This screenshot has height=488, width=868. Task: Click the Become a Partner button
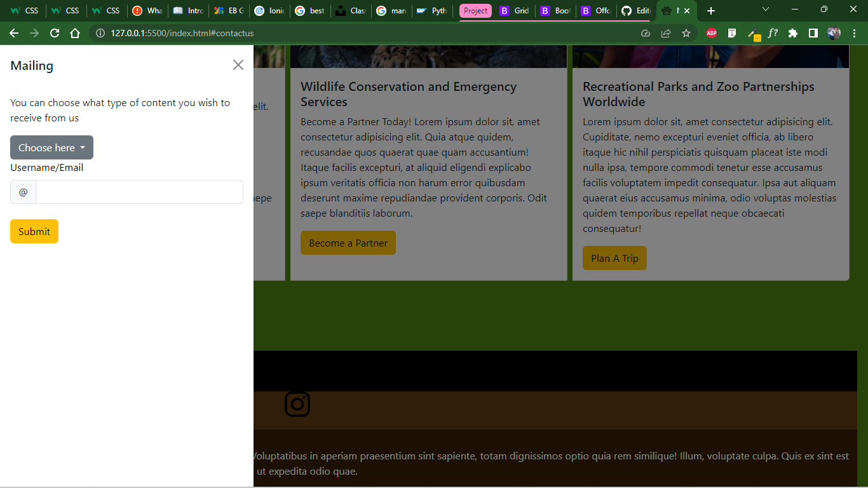point(348,243)
